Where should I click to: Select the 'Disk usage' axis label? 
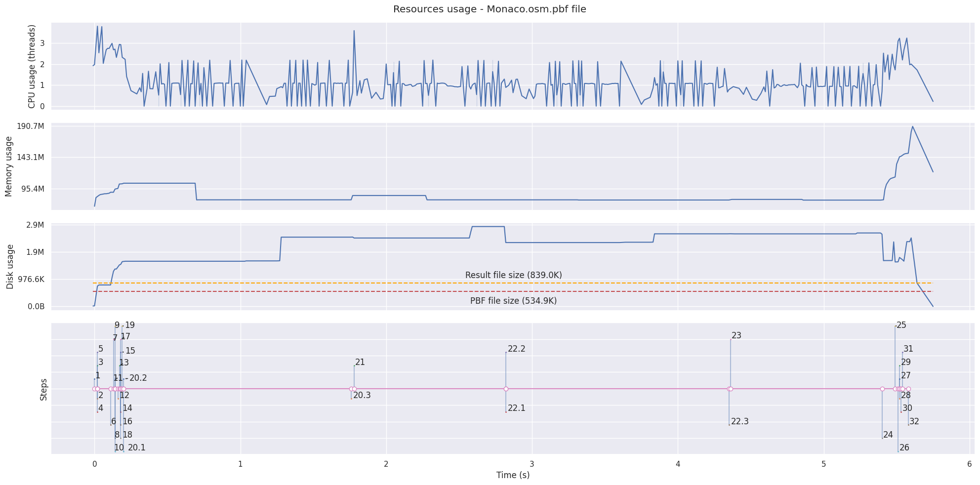10,267
